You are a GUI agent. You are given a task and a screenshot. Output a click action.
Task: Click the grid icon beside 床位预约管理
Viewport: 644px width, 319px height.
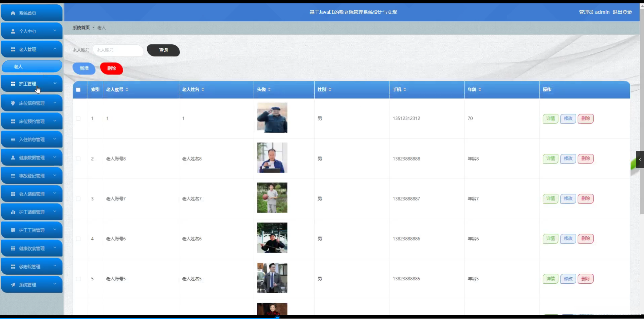(13, 121)
